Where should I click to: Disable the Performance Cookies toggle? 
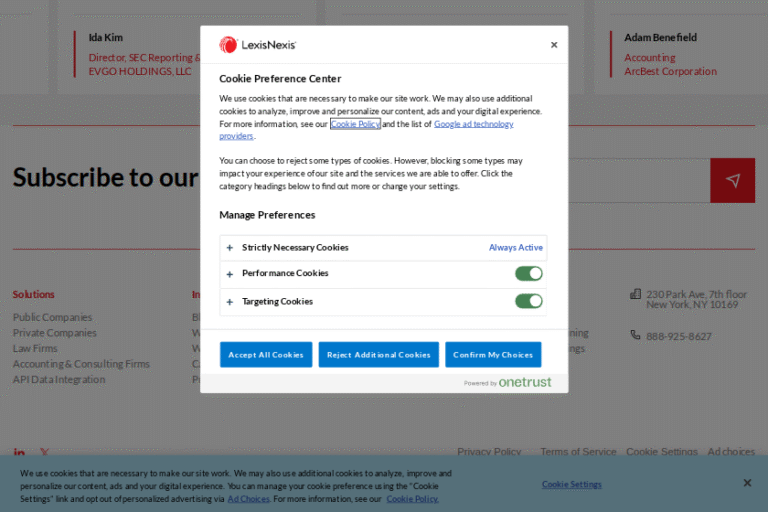[x=528, y=274]
